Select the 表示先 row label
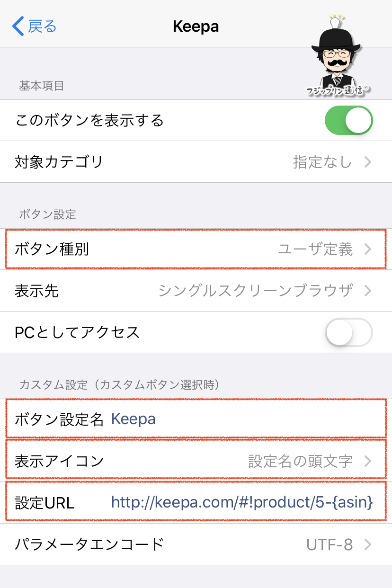 (37, 291)
